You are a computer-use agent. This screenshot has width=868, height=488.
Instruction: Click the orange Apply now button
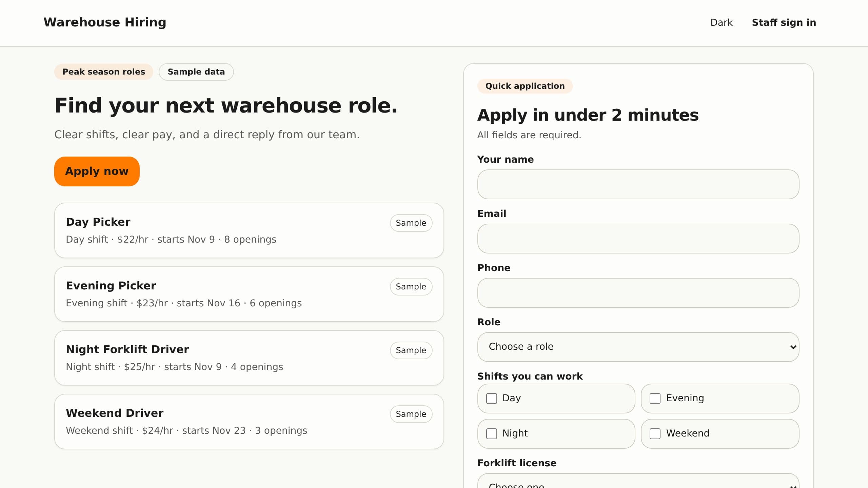[x=97, y=171]
